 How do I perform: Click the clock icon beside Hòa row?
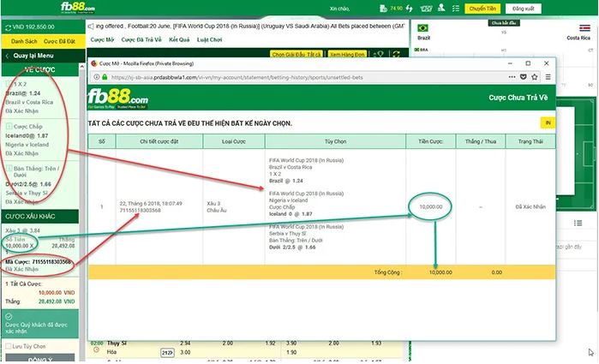[96, 349]
